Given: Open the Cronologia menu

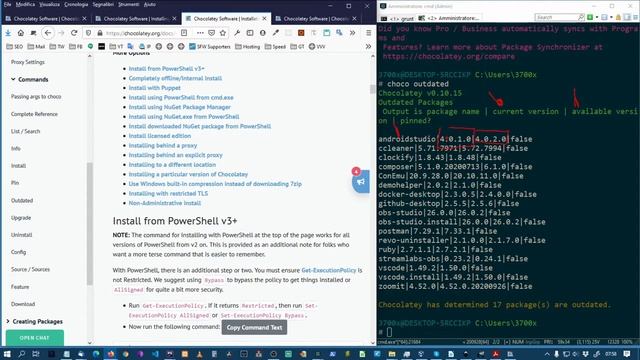Looking at the screenshot, I should (76, 4).
